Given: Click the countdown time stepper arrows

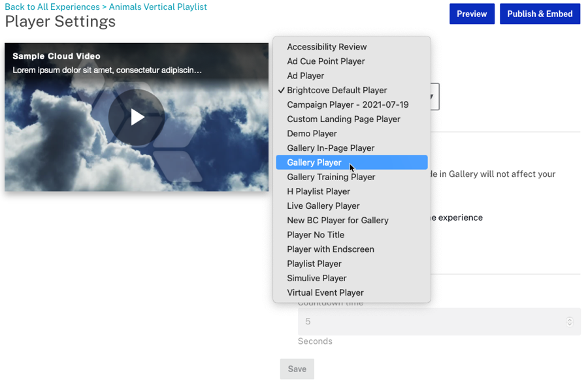Looking at the screenshot, I should 570,322.
